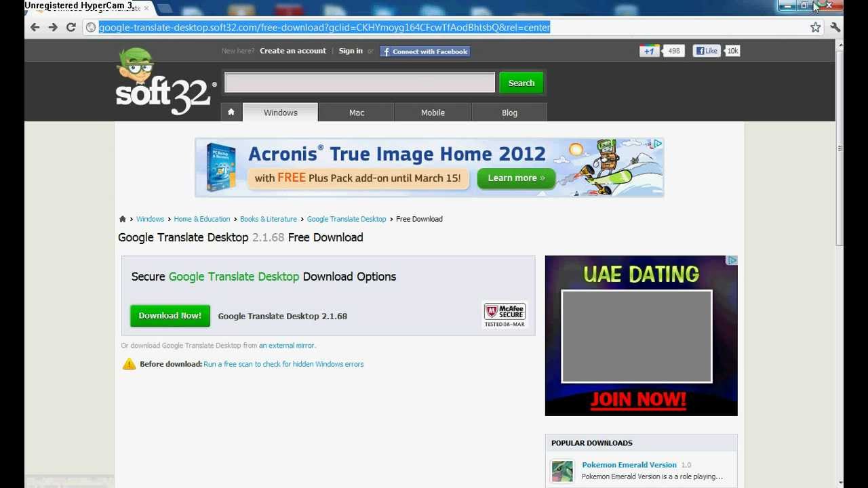Open the Chrome wrench settings menu
This screenshot has height=488, width=868.
pyautogui.click(x=835, y=27)
